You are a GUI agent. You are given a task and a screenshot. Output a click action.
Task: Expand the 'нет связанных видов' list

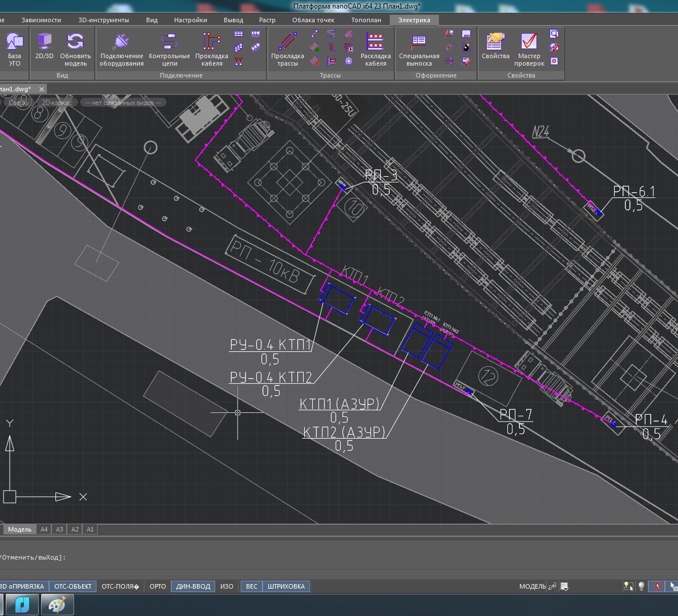(x=123, y=103)
